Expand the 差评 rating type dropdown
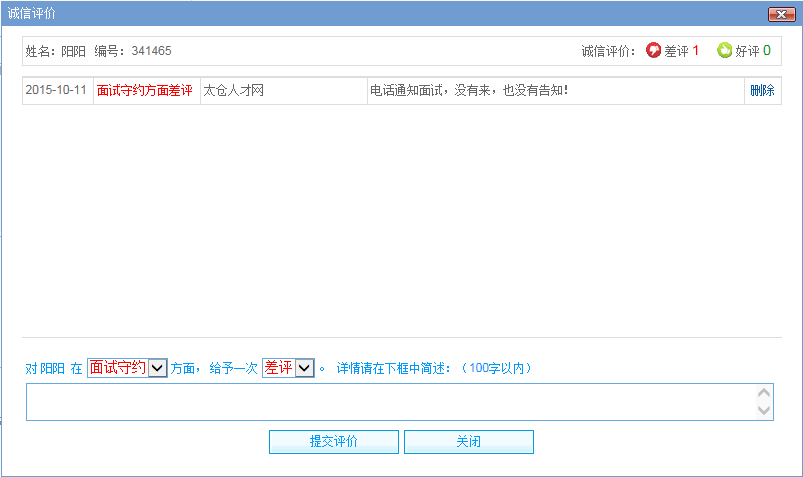Viewport: 803px width, 477px height. (305, 368)
